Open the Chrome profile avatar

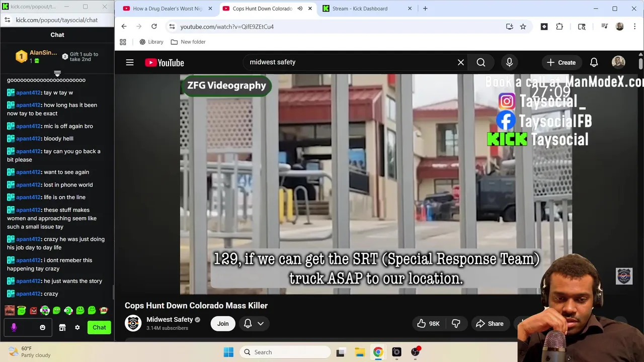(x=619, y=27)
